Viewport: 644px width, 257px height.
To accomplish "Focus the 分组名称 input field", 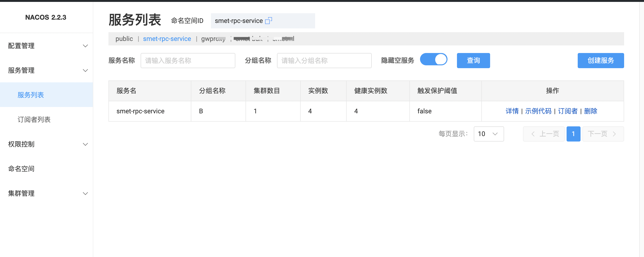I will pos(324,60).
